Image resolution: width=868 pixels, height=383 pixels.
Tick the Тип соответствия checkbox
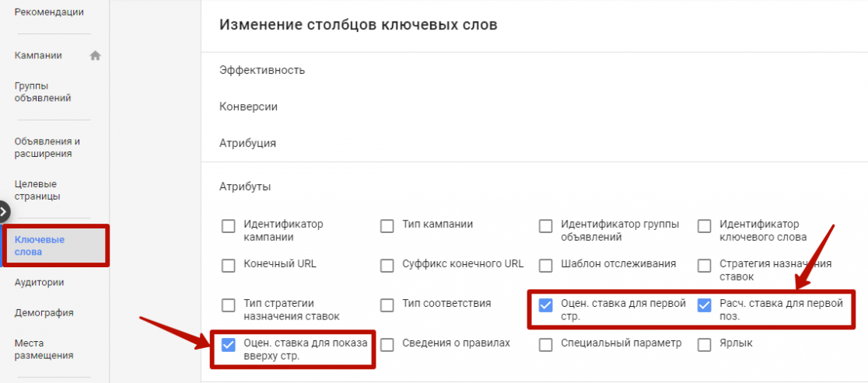point(387,305)
